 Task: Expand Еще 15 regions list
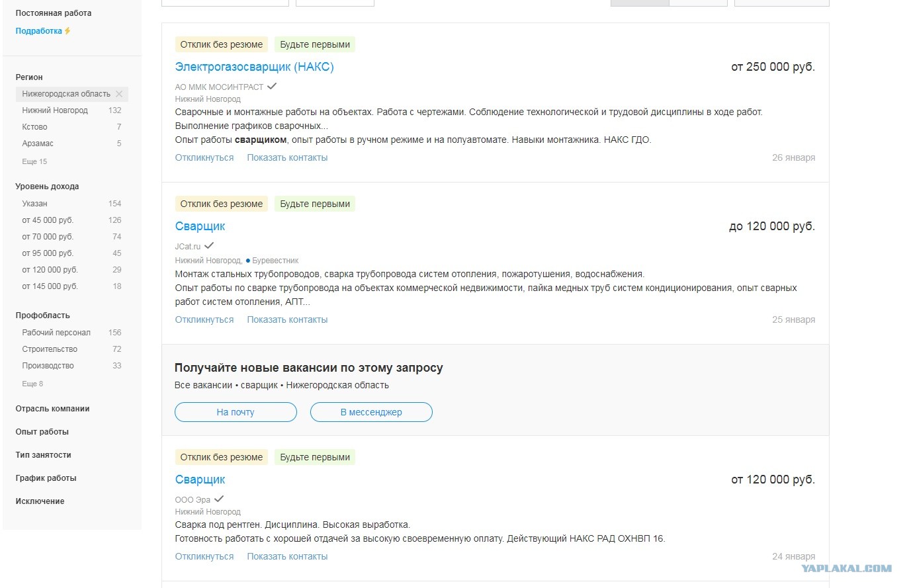[x=34, y=161]
